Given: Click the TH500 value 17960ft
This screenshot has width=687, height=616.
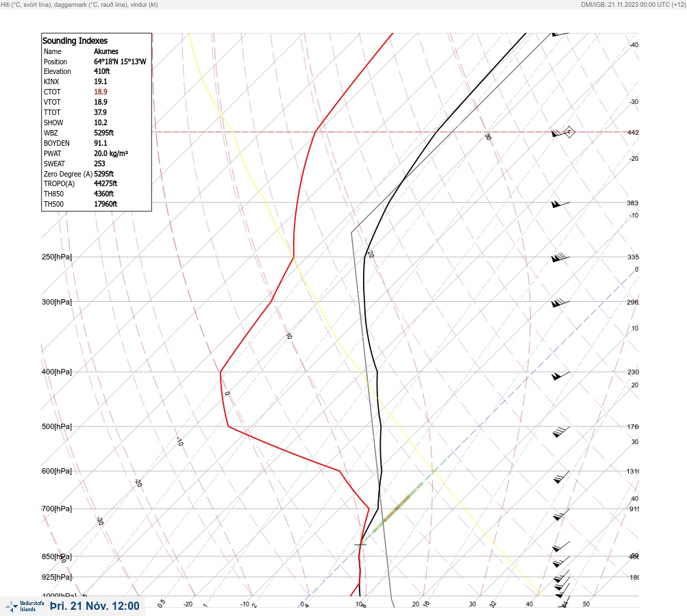Looking at the screenshot, I should point(105,204).
